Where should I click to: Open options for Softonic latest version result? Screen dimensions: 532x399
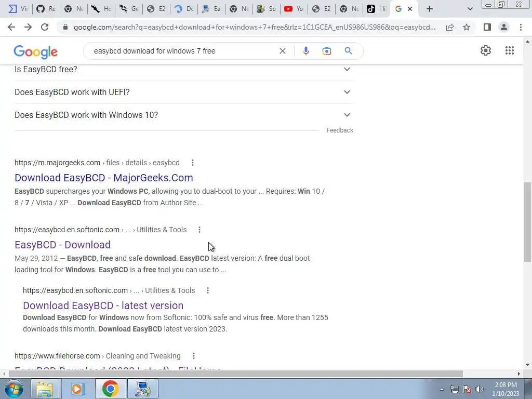pos(208,290)
